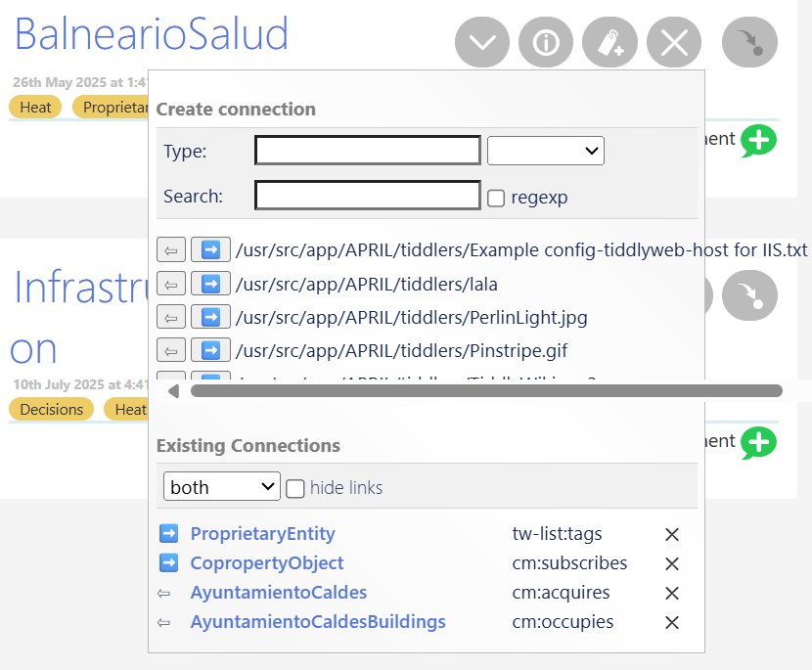Show BalnearioSalud tiddler info
Screen dimensions: 812x670
coord(546,42)
